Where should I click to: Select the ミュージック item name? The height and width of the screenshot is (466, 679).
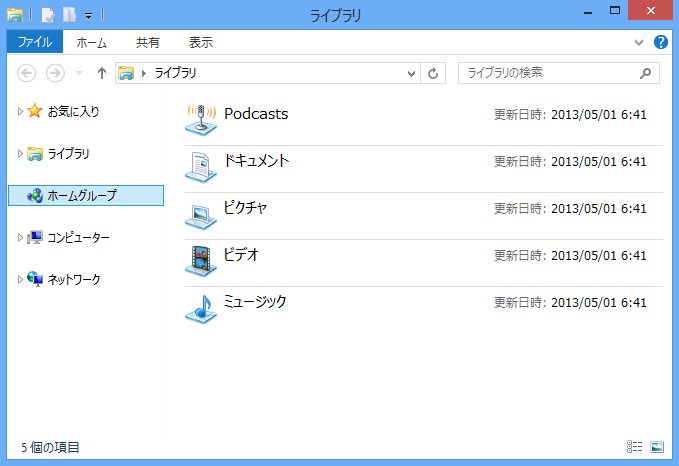(255, 301)
